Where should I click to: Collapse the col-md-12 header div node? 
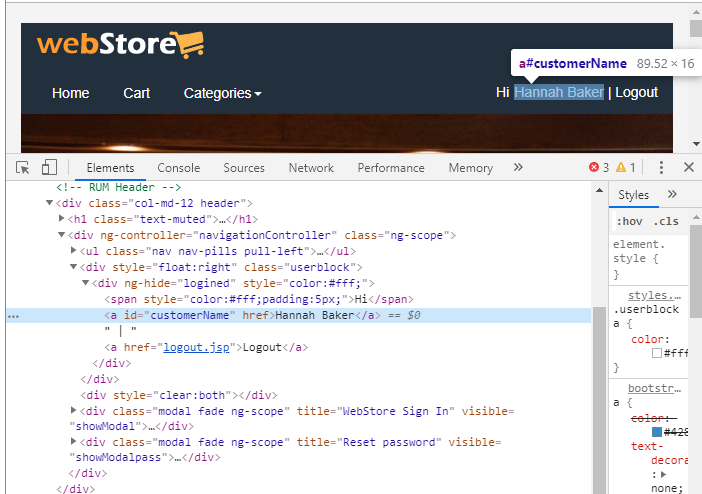pyautogui.click(x=50, y=203)
